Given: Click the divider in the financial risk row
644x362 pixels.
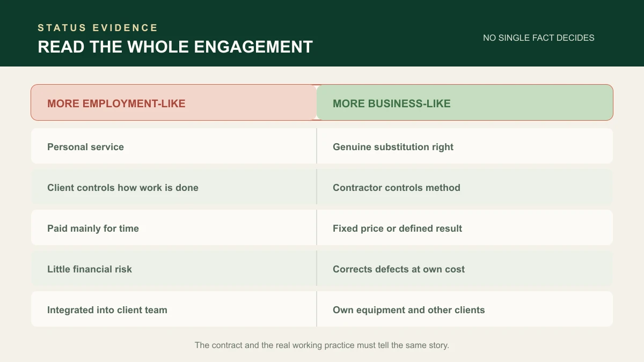Looking at the screenshot, I should [x=317, y=268].
